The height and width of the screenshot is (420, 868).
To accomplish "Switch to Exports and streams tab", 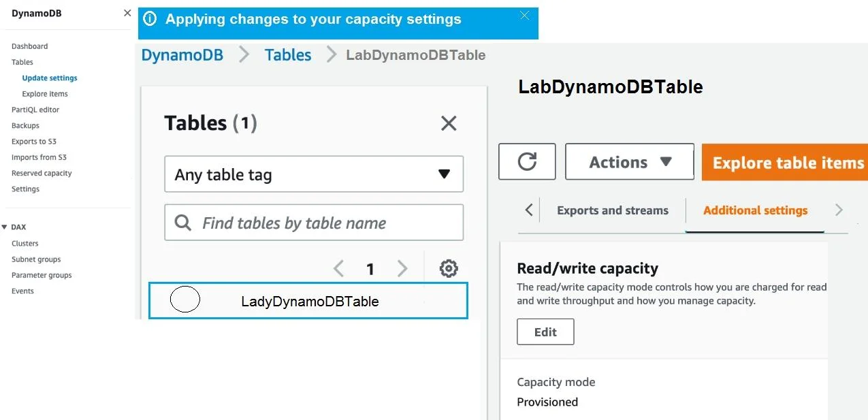I will pos(613,210).
